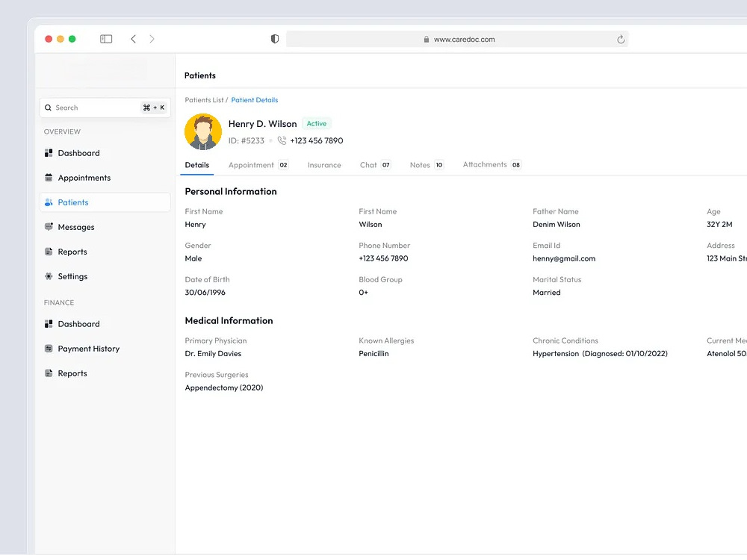Click the yellow minimize window button
This screenshot has width=747, height=560.
61,39
